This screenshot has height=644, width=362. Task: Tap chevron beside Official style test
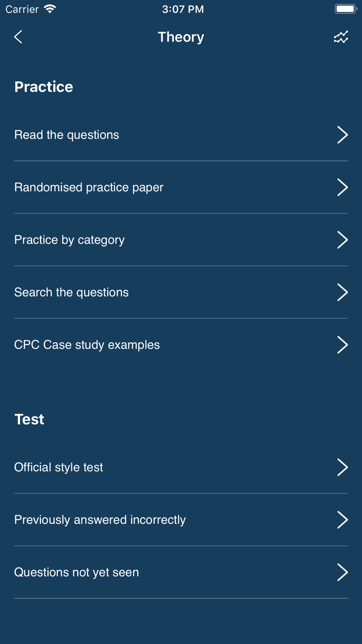pos(342,467)
